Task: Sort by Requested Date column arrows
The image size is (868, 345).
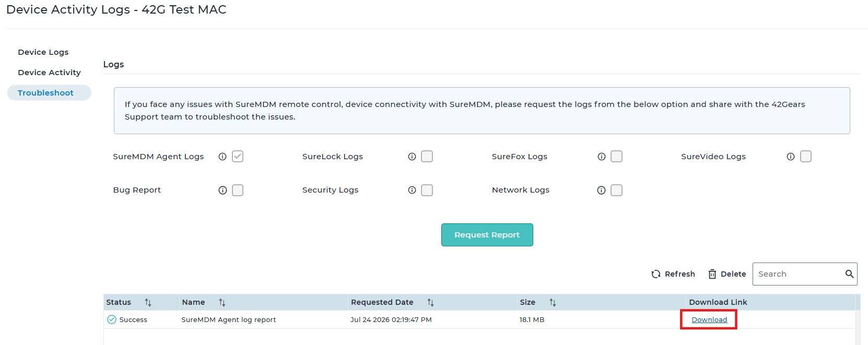Action: 430,302
